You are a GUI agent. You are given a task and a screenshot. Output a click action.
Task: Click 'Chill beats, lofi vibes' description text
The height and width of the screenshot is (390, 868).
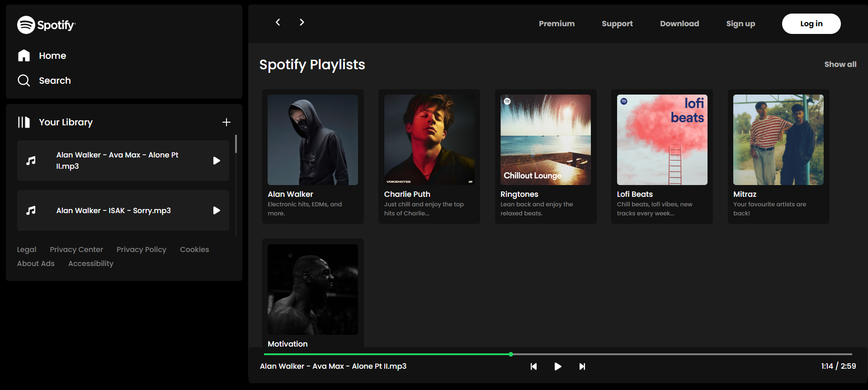click(x=655, y=209)
